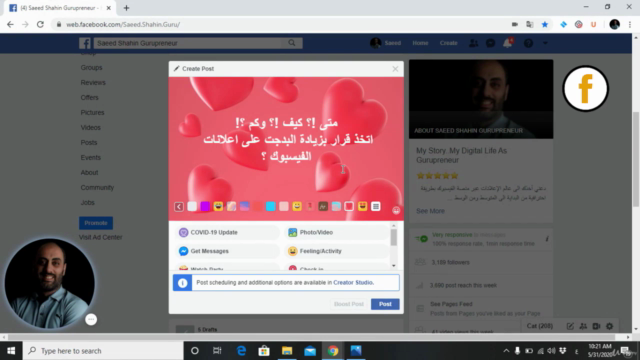Add Photo/Video to the post
Screen dimensions: 640x360
336,232
